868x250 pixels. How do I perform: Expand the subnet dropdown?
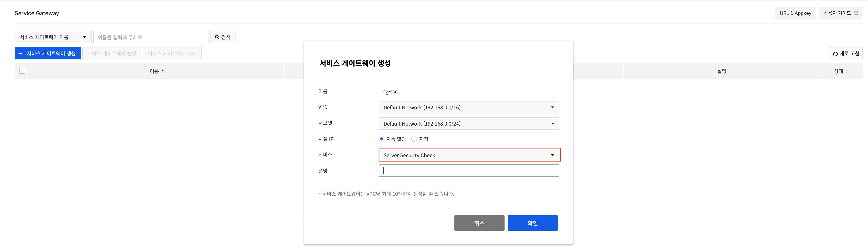coord(468,123)
